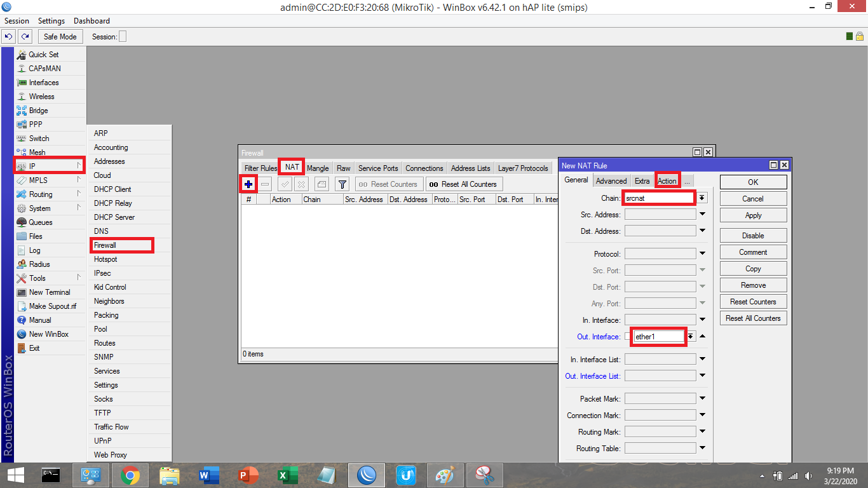This screenshot has height=488, width=868.
Task: Open the filter funnel in Firewall toolbar
Action: click(x=342, y=184)
